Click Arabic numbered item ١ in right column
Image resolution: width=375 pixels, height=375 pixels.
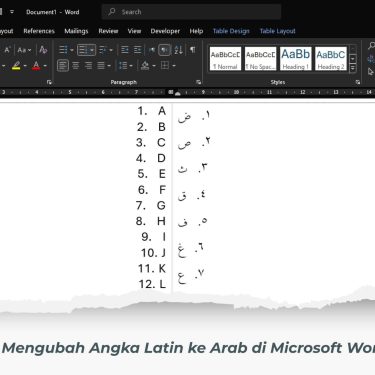[194, 116]
